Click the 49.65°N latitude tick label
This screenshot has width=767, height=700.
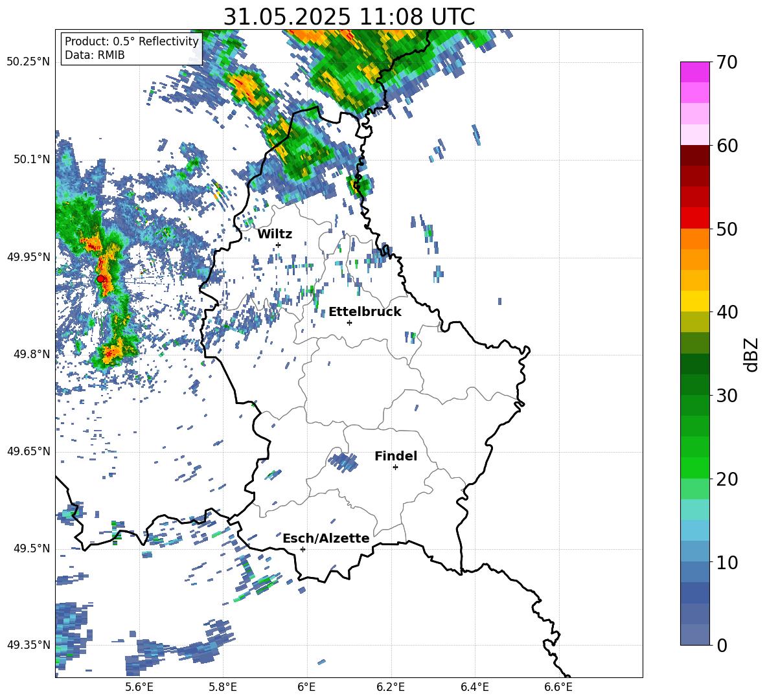coord(29,451)
